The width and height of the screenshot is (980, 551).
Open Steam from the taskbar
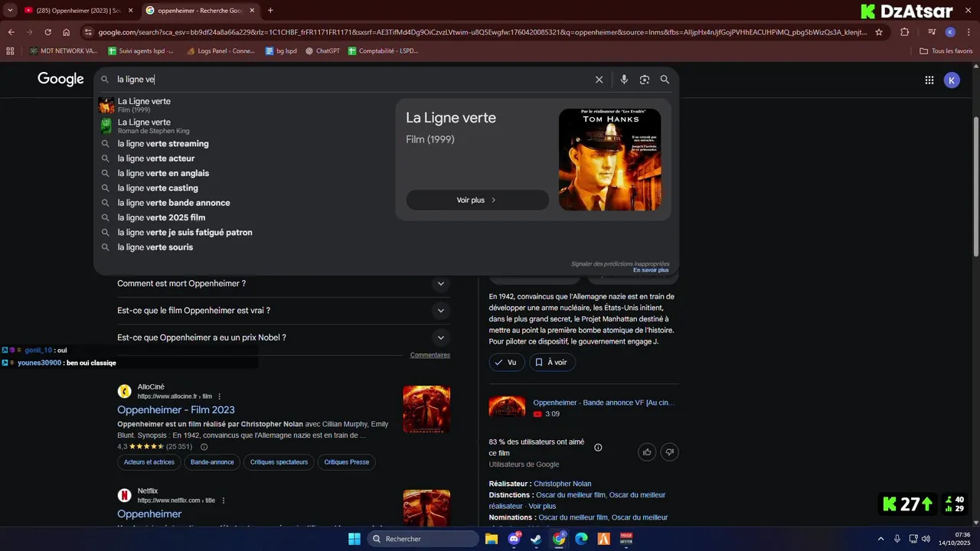tap(536, 539)
